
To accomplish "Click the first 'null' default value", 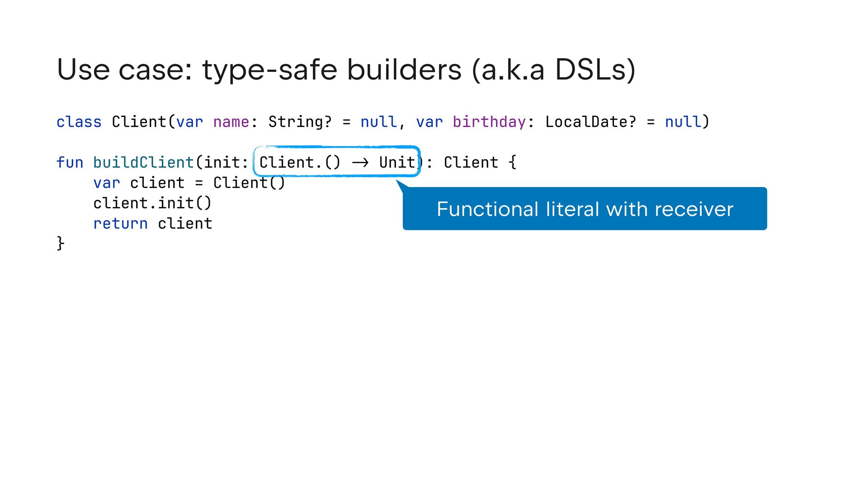I will point(378,122).
